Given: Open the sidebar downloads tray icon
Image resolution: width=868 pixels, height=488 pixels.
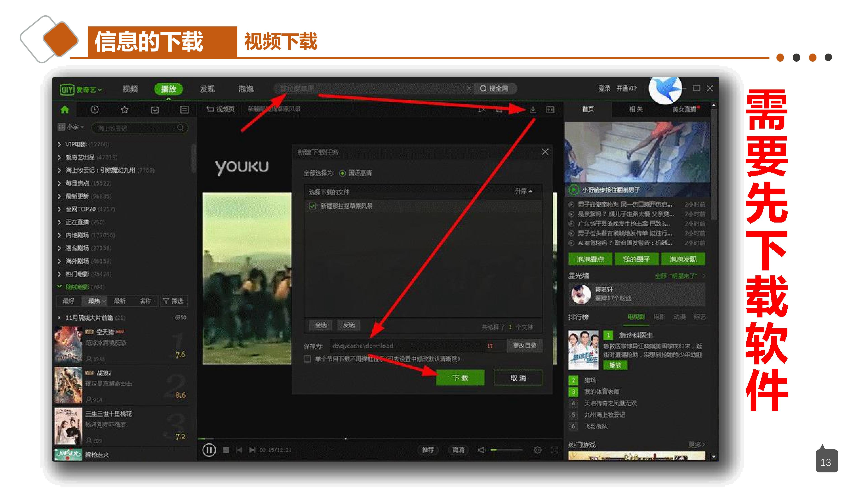Looking at the screenshot, I should 155,110.
